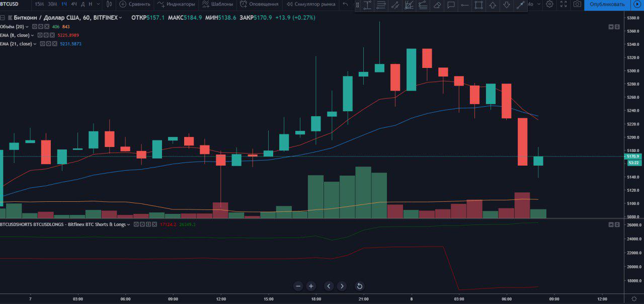Open chart settings gear icon
This screenshot has height=304, width=644.
[549, 4]
